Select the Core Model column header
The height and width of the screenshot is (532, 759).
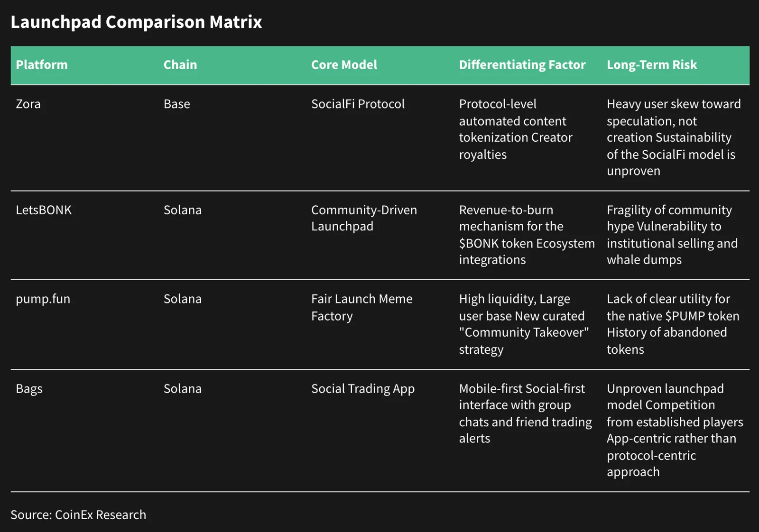click(x=344, y=65)
